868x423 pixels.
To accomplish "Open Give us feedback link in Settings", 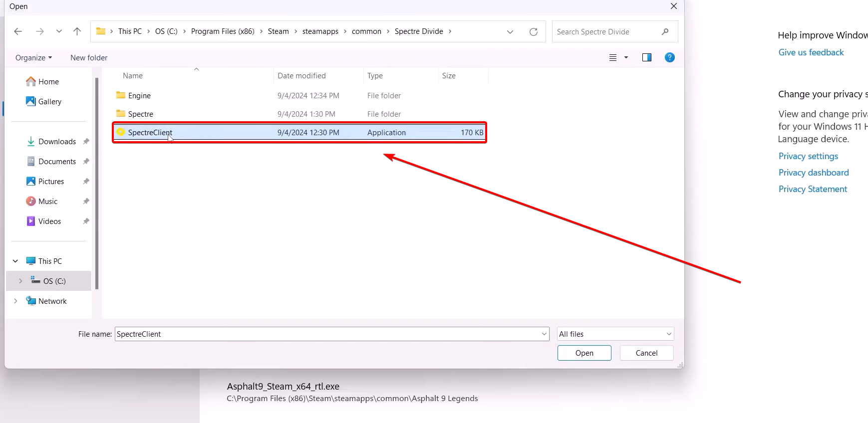I will [811, 52].
